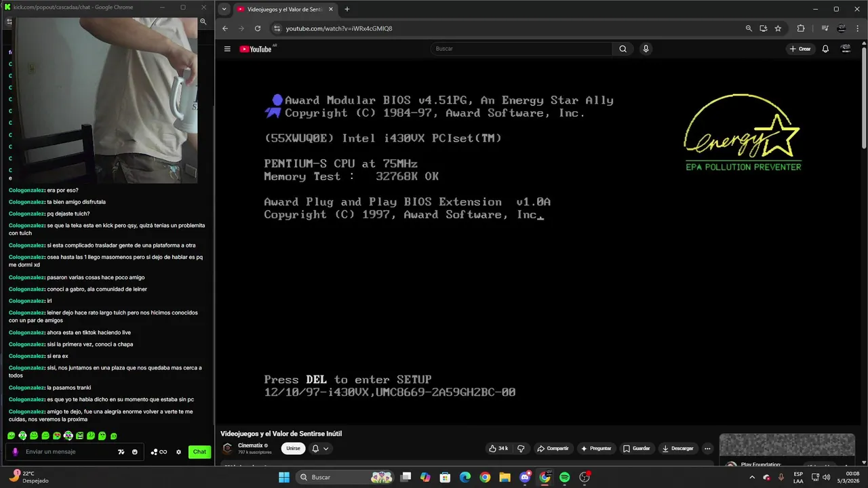This screenshot has width=868, height=488.
Task: Click the Kick chat microphone icon
Action: pyautogui.click(x=15, y=452)
